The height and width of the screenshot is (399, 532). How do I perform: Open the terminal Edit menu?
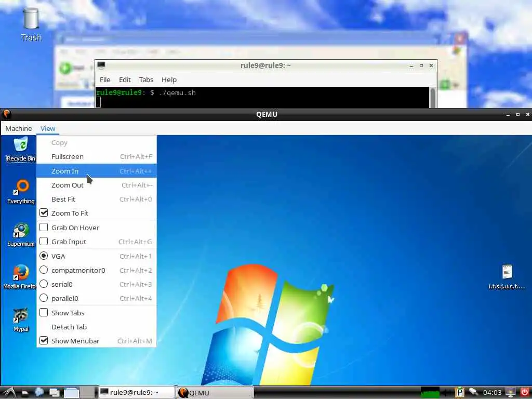[125, 79]
